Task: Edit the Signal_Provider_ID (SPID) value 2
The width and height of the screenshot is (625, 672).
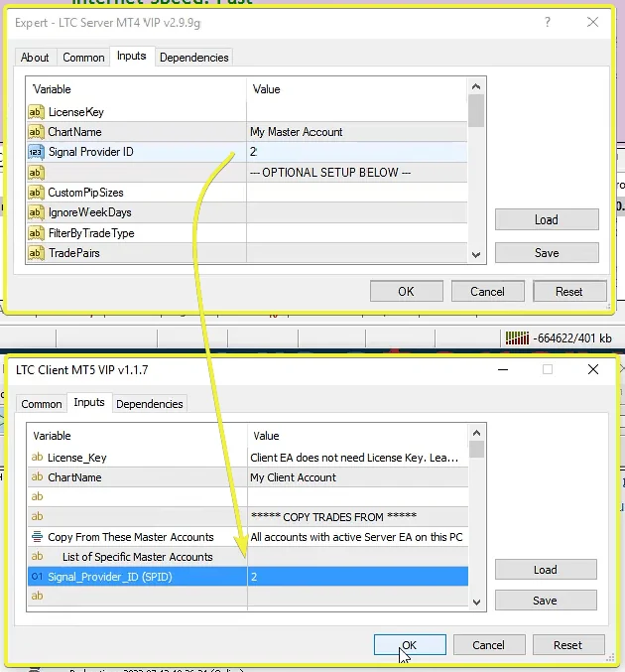Action: [x=357, y=577]
